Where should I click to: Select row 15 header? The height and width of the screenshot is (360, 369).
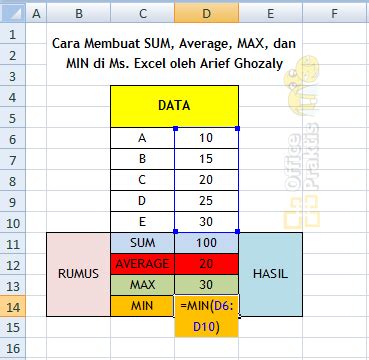pyautogui.click(x=12, y=327)
